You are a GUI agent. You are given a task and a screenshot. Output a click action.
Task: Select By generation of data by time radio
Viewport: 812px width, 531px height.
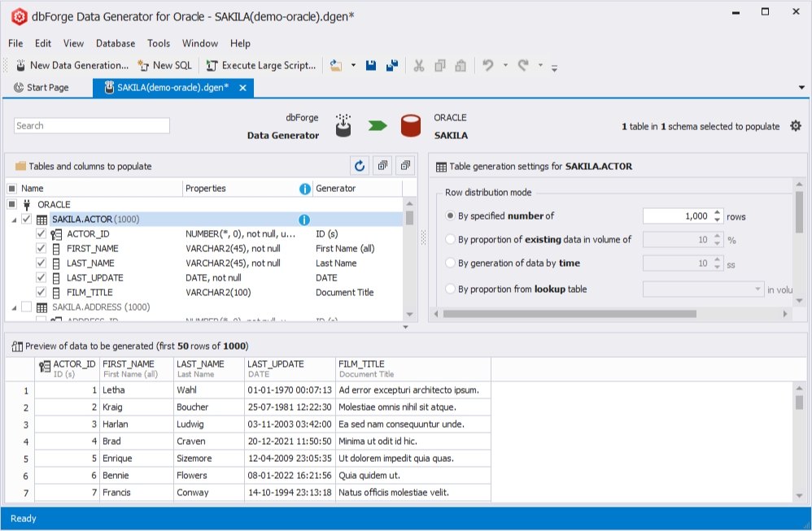450,263
